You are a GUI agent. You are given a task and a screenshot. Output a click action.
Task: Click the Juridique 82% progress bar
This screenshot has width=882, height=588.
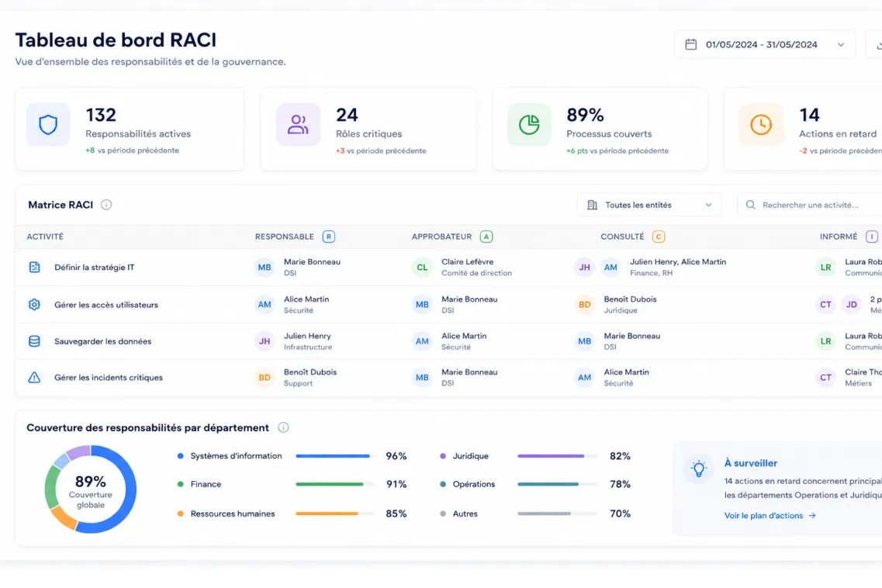pyautogui.click(x=557, y=456)
